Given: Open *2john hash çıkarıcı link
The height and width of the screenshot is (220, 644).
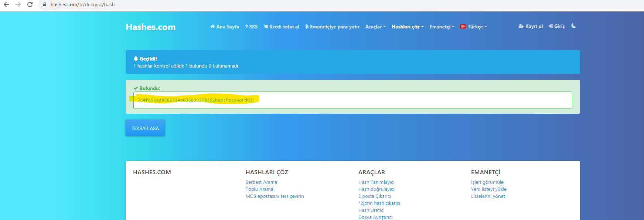Looking at the screenshot, I should (x=379, y=203).
